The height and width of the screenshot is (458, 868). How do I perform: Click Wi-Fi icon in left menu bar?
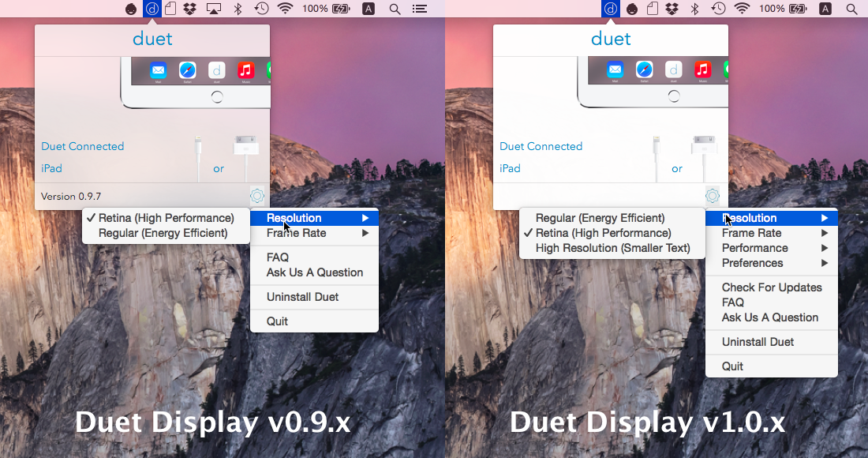285,9
